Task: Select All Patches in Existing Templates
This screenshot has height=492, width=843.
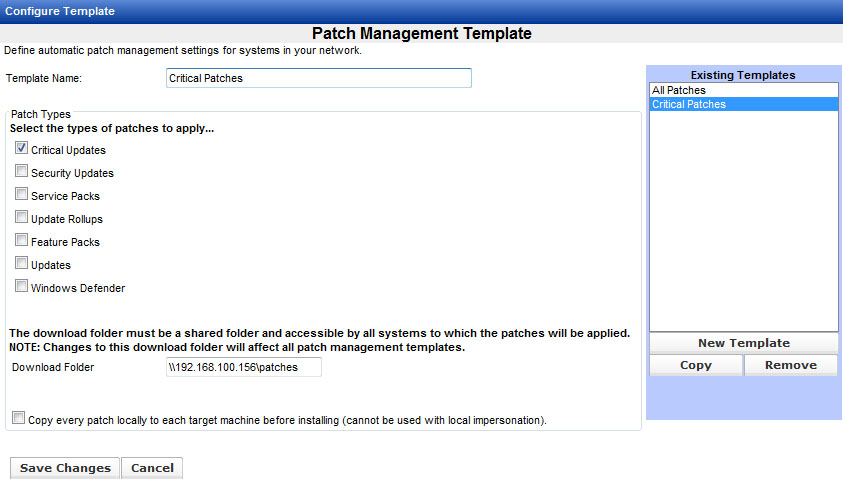Action: (x=679, y=90)
